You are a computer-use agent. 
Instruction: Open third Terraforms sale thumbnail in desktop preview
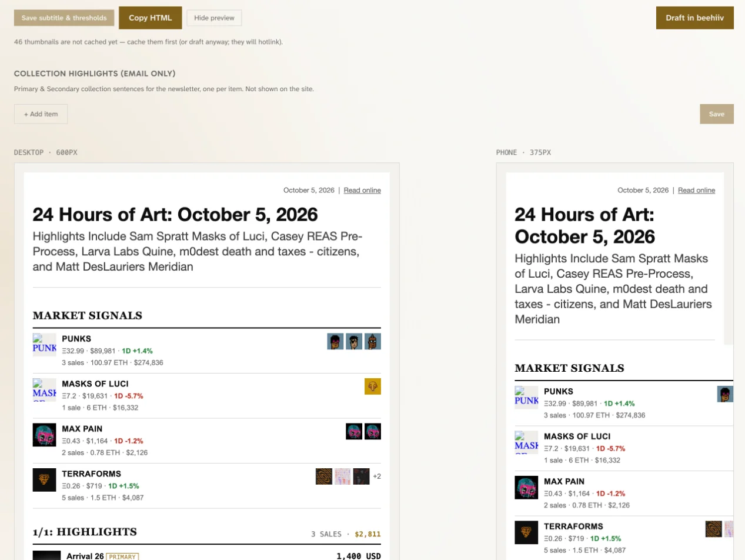pyautogui.click(x=361, y=476)
